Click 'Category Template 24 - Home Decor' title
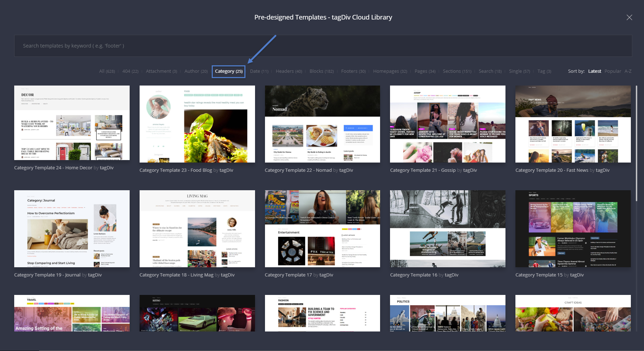Viewport: 644px width, 351px height. (53, 168)
